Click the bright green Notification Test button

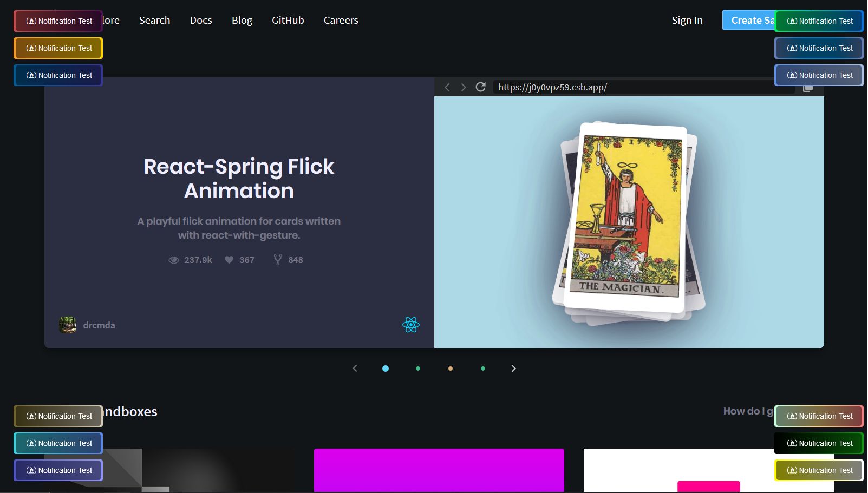(819, 21)
